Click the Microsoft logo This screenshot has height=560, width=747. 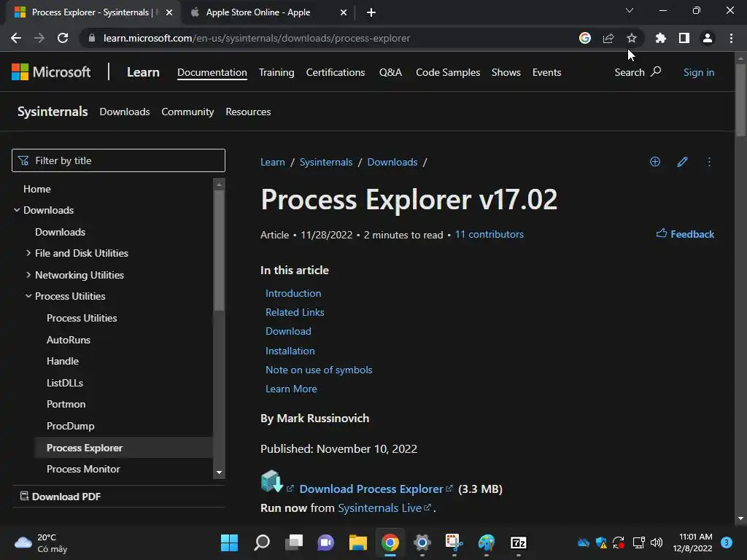pos(51,72)
